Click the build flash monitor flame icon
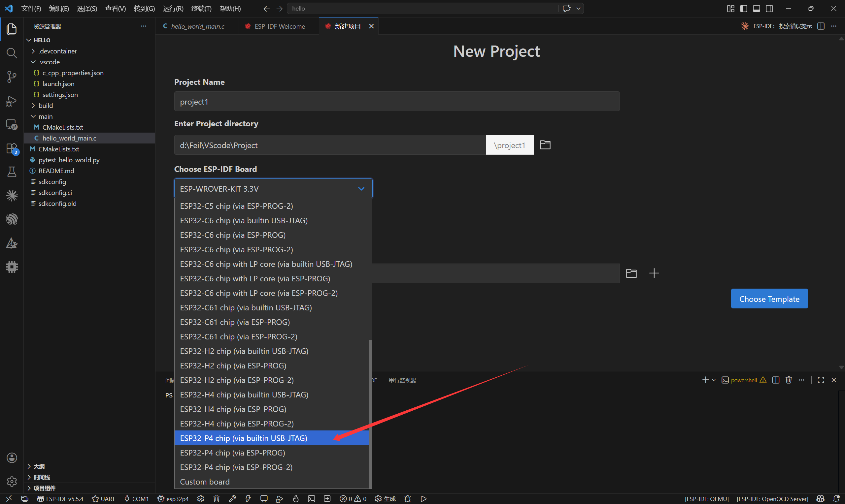Screen dimensions: 845x504 [296, 499]
